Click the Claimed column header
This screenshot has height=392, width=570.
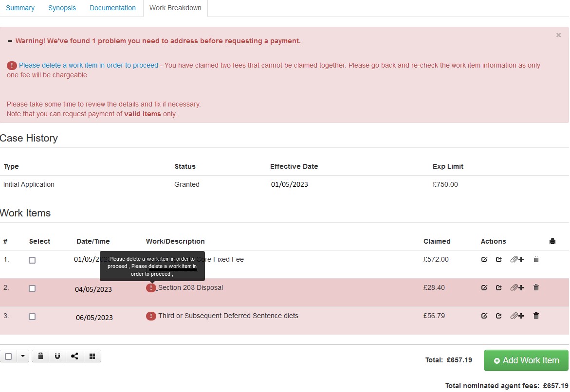pos(437,242)
